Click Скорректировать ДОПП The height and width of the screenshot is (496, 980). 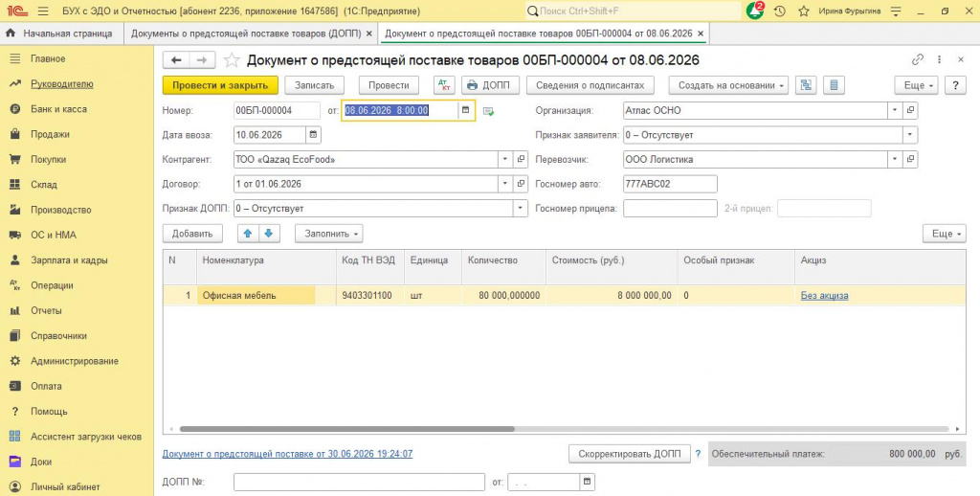pos(630,454)
